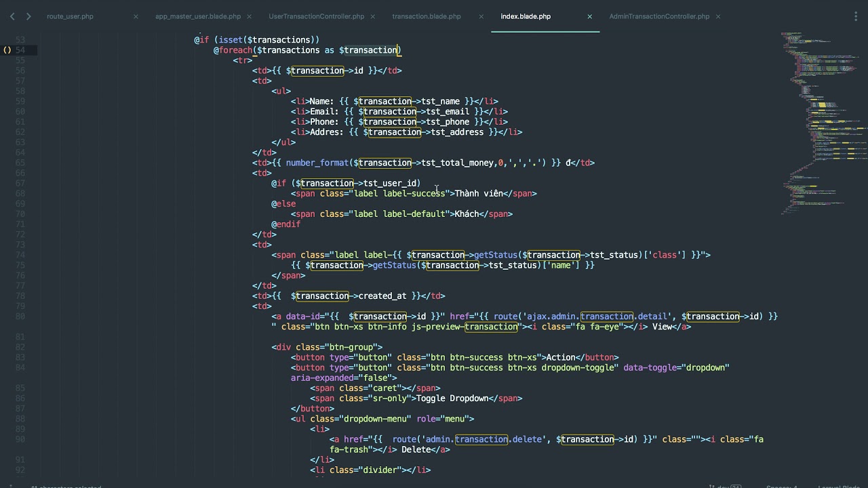
Task: Click the bracket marker icon beside line 54
Action: (7, 50)
